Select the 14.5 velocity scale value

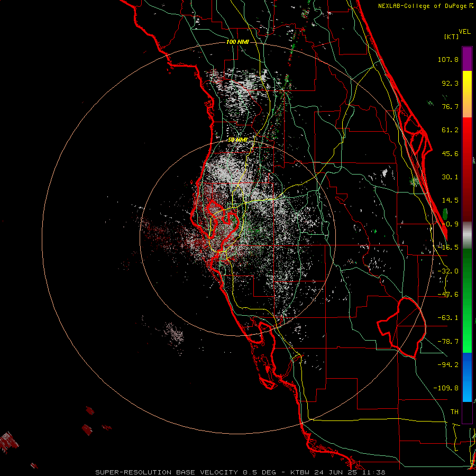tap(450, 200)
